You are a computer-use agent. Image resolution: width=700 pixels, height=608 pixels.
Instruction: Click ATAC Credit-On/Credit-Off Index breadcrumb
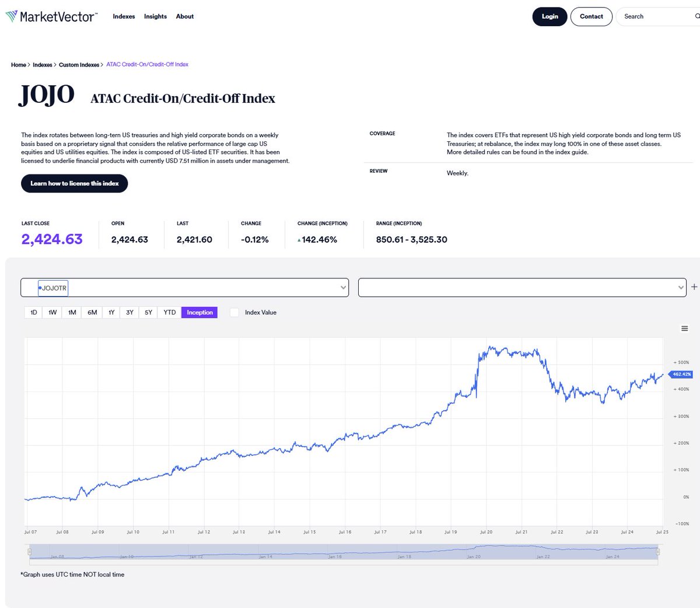click(147, 64)
